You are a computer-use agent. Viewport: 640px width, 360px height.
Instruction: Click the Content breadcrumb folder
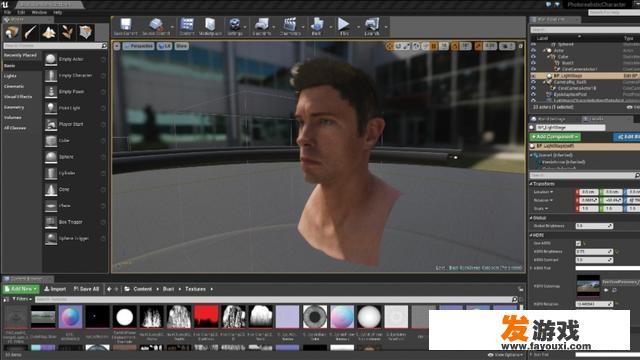coord(142,289)
